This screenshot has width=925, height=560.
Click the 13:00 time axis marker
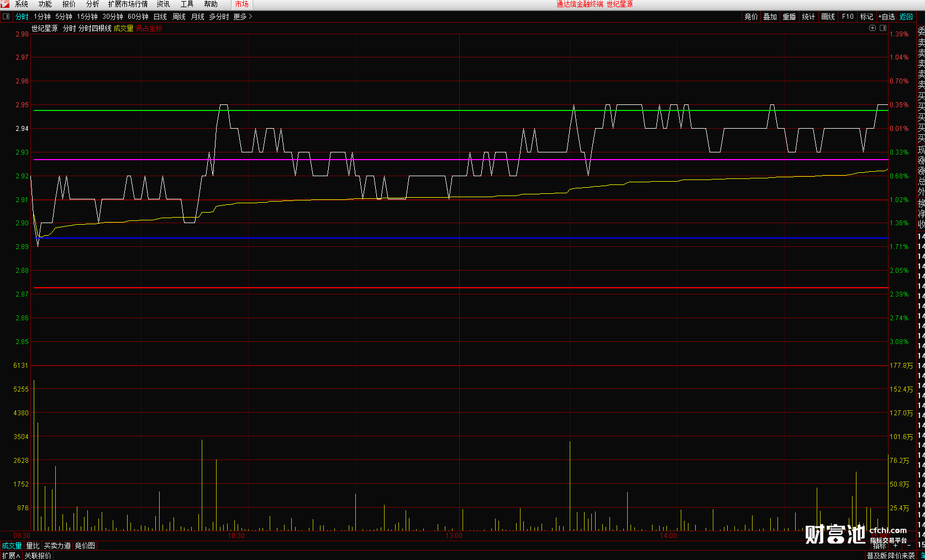tap(454, 536)
